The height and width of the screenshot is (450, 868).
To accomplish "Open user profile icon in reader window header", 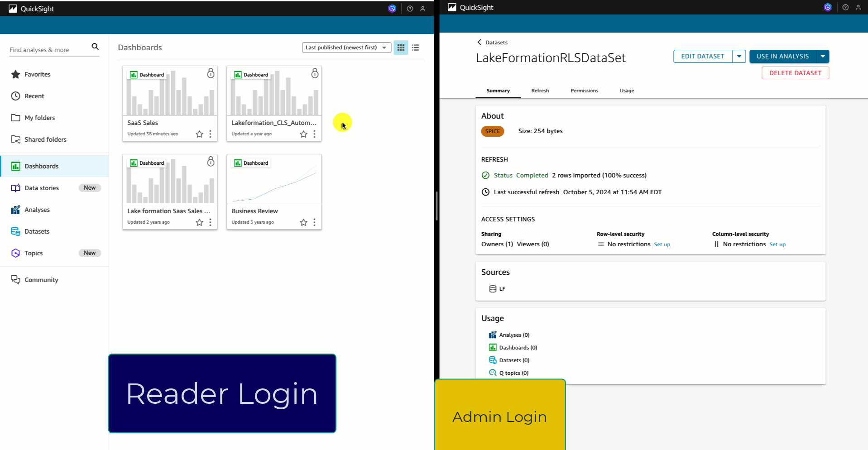I will [422, 9].
